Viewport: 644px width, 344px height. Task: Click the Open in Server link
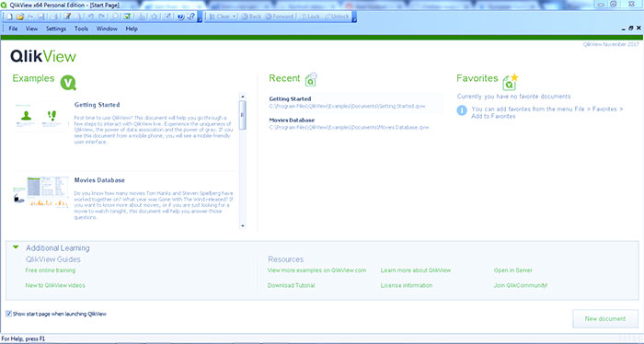click(513, 270)
